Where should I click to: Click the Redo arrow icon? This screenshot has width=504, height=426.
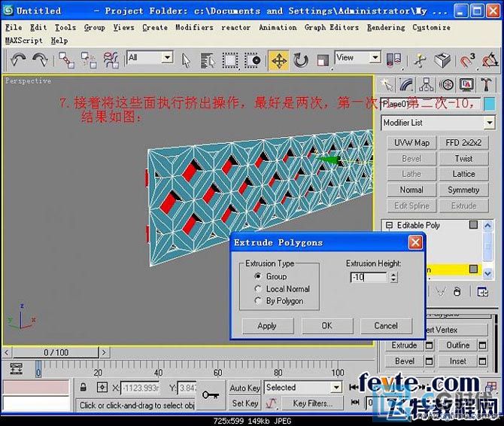coord(40,59)
